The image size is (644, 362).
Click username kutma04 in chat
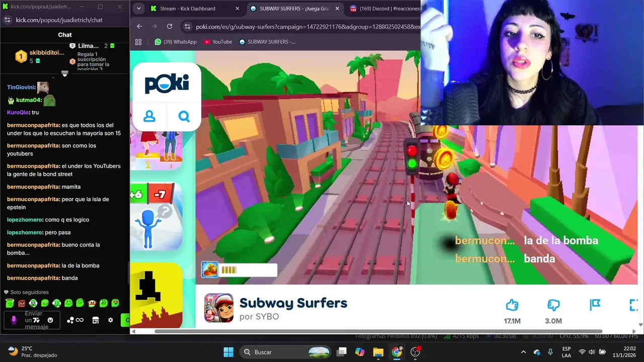pyautogui.click(x=29, y=101)
